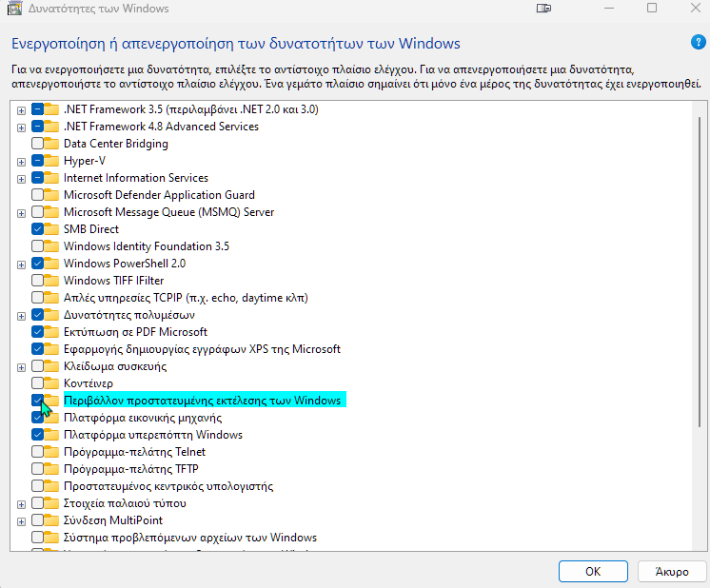Select the Πρόγραμμα-πελάτης TFTP label

tap(130, 469)
